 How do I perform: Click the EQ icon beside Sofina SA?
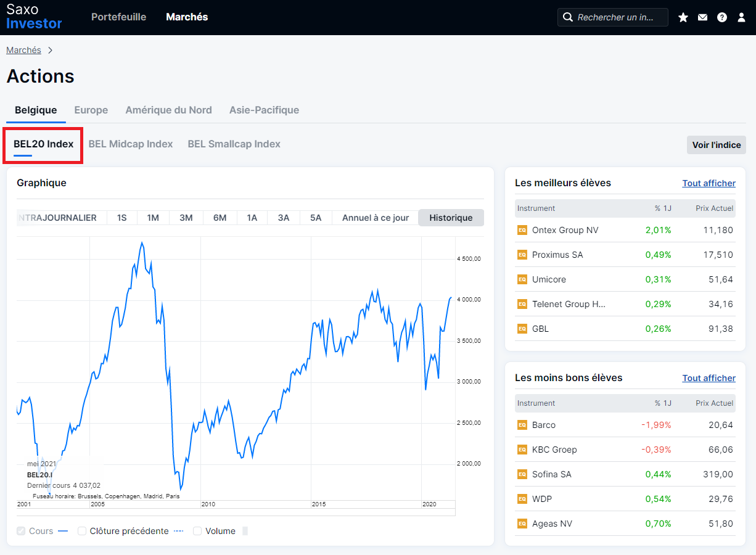coord(522,474)
